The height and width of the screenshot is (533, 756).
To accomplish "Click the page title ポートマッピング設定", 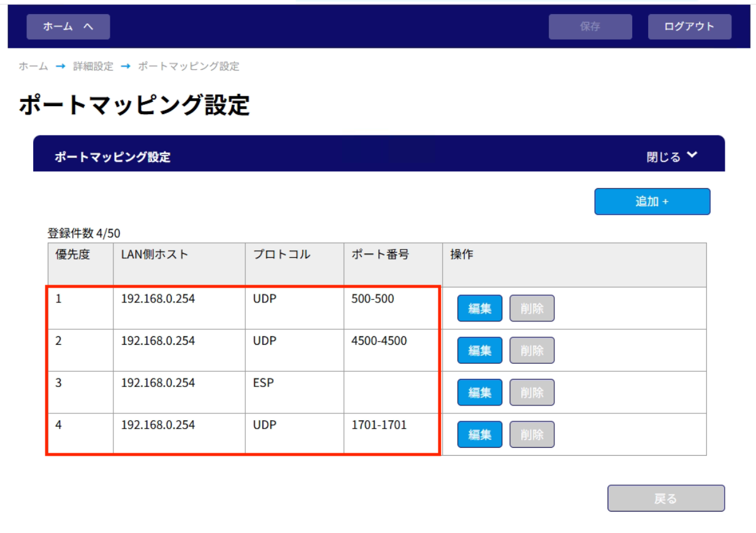I will click(134, 105).
